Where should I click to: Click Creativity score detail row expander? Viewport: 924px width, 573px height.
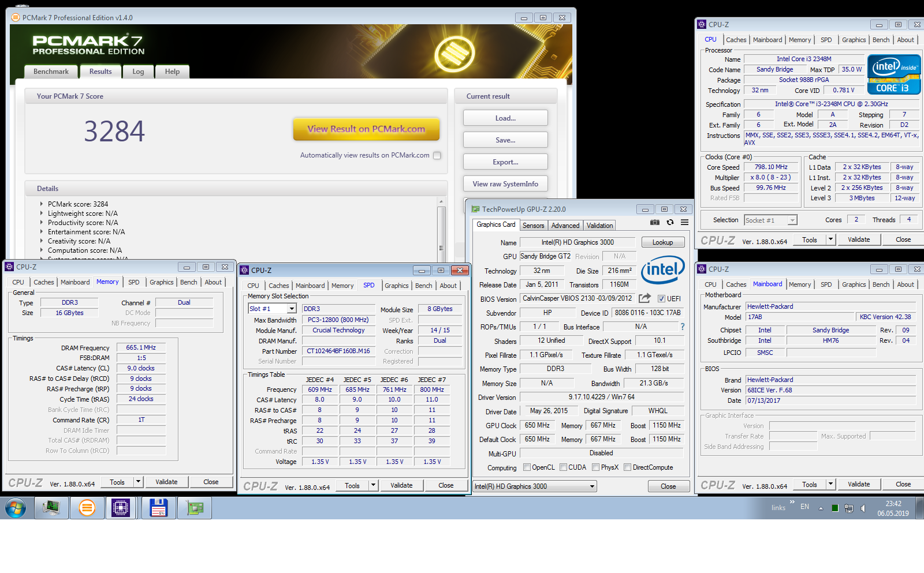pyautogui.click(x=42, y=241)
